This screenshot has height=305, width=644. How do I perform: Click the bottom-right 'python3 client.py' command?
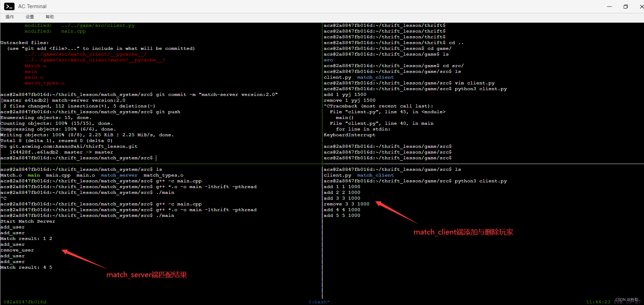tap(481, 181)
